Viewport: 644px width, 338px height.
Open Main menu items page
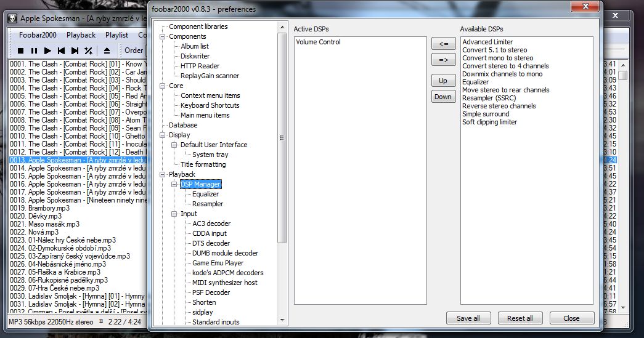point(205,115)
